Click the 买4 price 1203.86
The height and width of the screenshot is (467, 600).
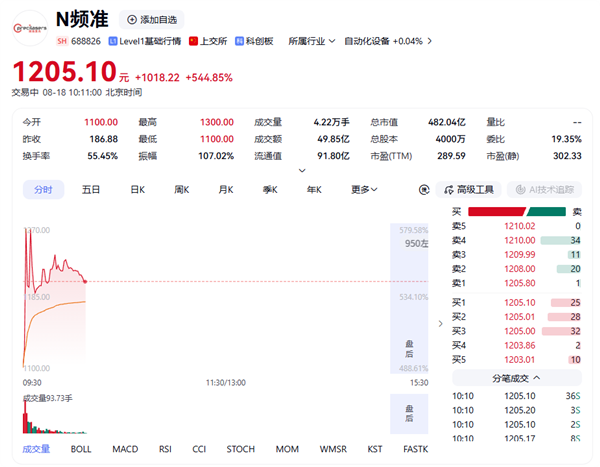[520, 346]
